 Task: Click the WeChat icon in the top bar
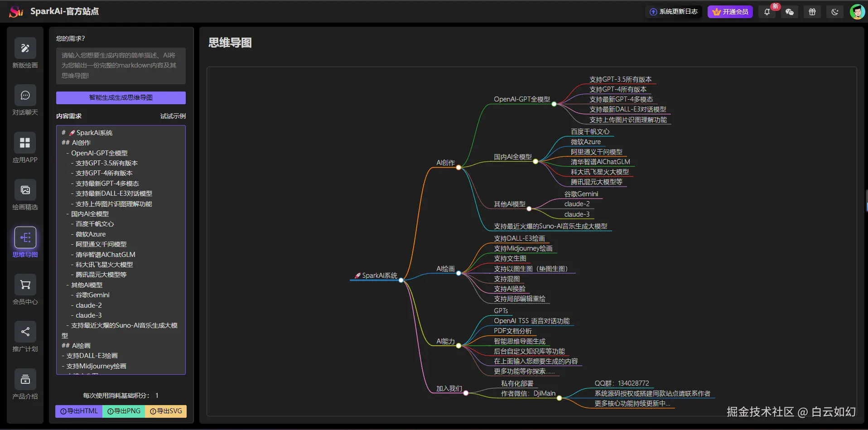click(x=790, y=12)
